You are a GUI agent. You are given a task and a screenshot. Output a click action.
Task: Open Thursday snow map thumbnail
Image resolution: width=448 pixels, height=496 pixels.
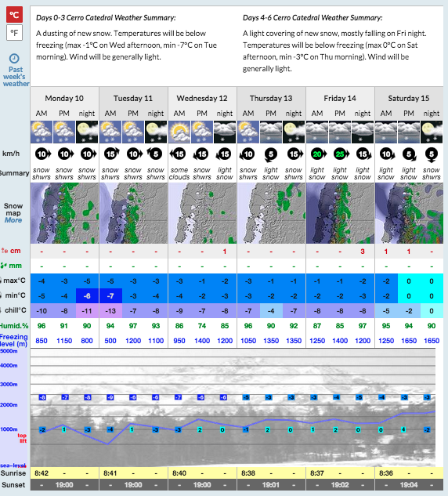(271, 213)
